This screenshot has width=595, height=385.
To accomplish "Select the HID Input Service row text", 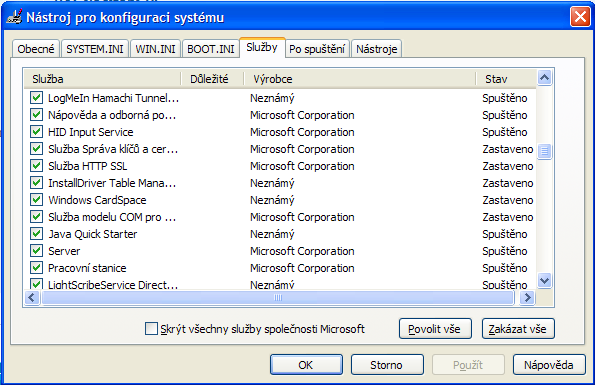I will coord(91,132).
